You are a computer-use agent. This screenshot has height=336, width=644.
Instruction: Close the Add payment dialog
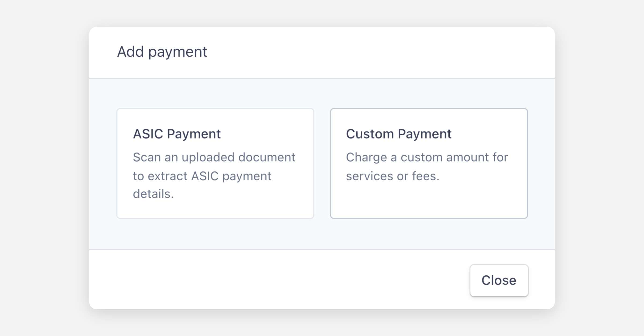click(499, 280)
